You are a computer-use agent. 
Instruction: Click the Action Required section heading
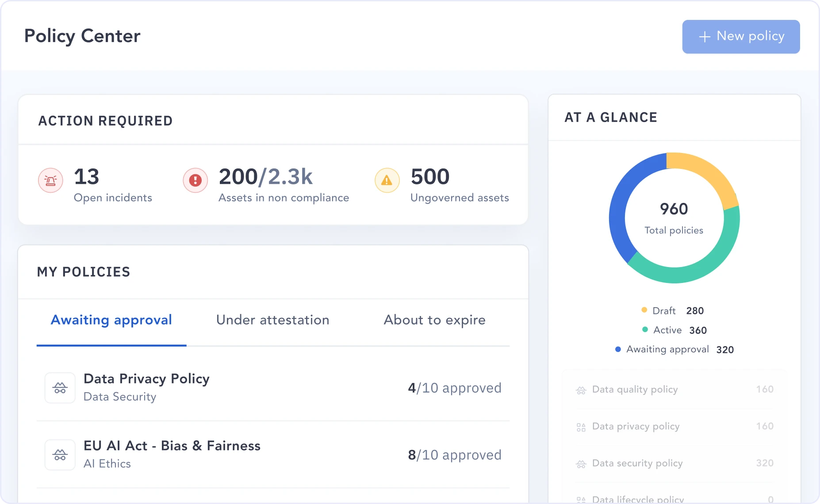(106, 121)
